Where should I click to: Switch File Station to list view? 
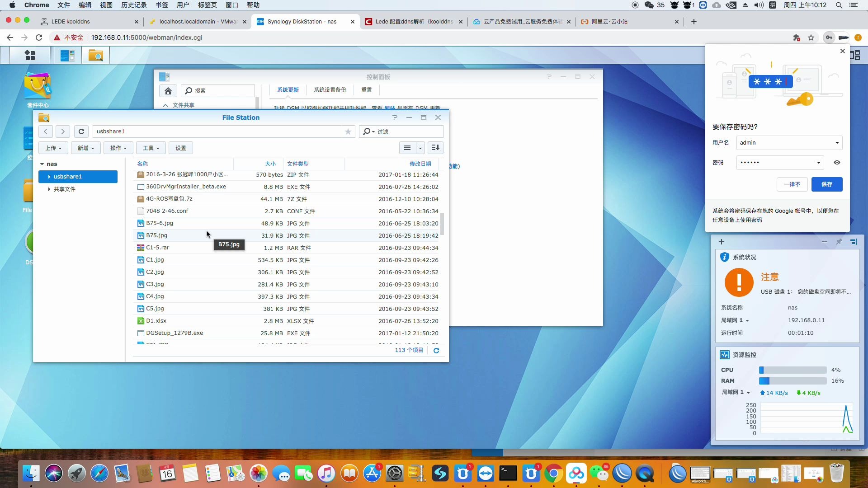(x=407, y=148)
